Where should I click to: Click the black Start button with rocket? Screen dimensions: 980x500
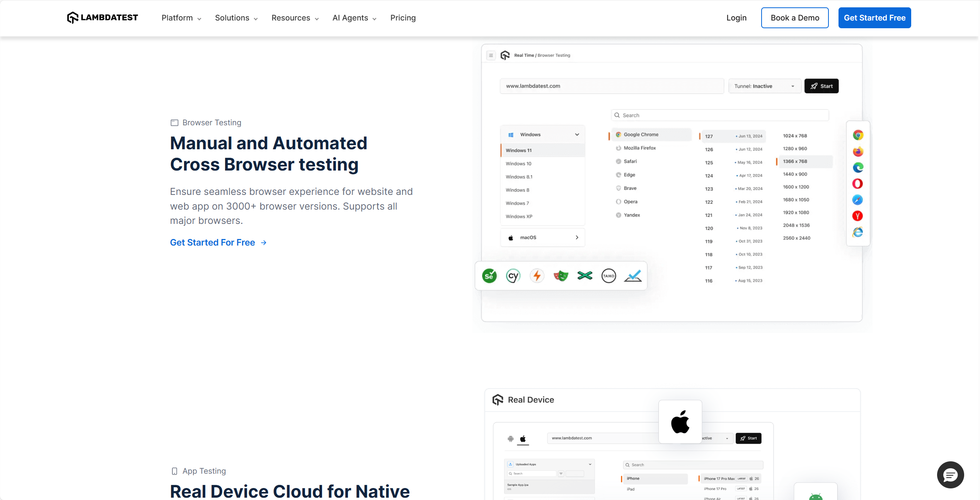[821, 86]
